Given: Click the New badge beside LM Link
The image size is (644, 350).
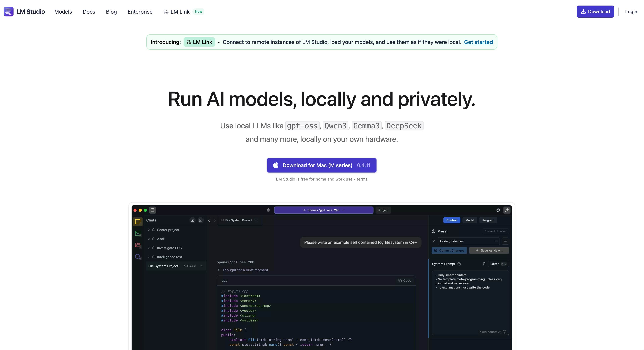Looking at the screenshot, I should (x=199, y=12).
